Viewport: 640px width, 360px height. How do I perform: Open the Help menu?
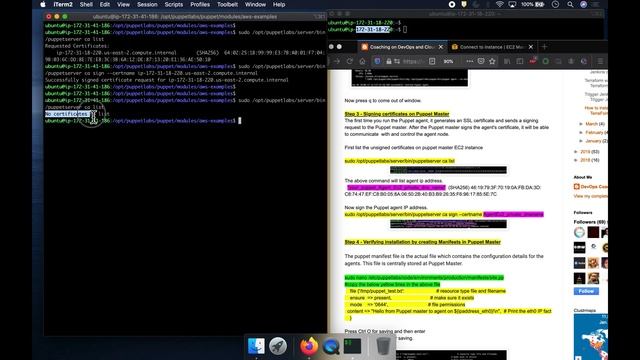pos(279,4)
